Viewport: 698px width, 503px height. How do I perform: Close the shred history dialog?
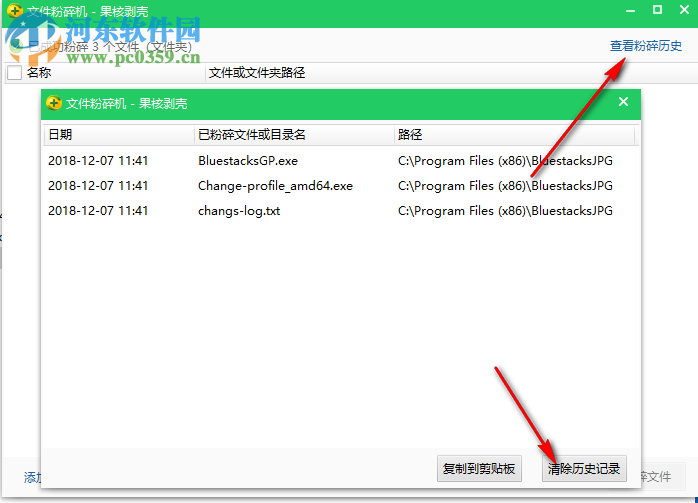(x=623, y=102)
